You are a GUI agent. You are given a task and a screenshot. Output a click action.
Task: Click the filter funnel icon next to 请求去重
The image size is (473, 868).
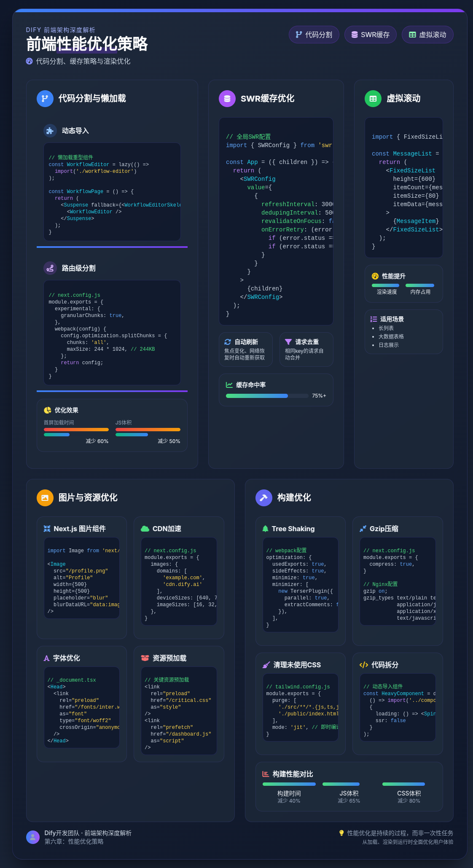coord(288,342)
